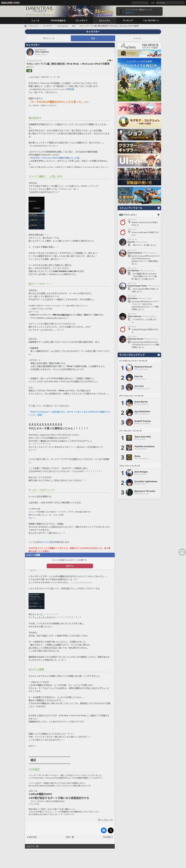The width and height of the screenshot is (186, 868).
Task: Open the ニュース menu
Action: tap(35, 21)
